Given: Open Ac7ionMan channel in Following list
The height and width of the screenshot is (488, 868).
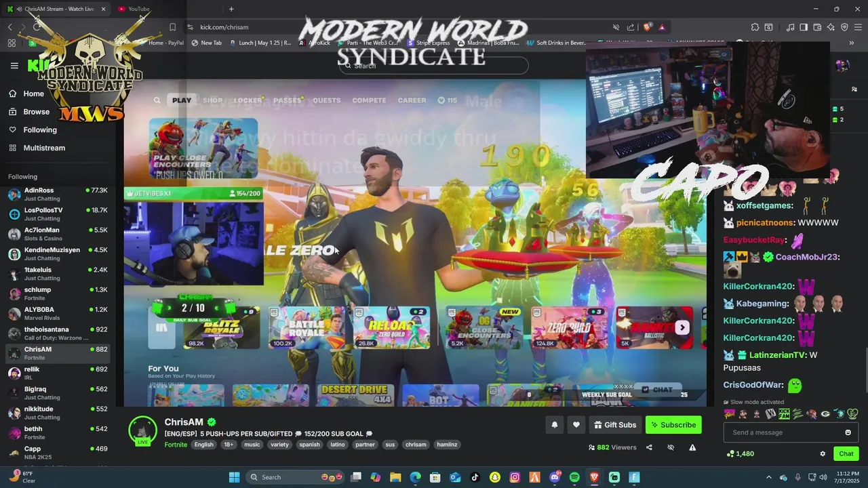Looking at the screenshot, I should [58, 234].
